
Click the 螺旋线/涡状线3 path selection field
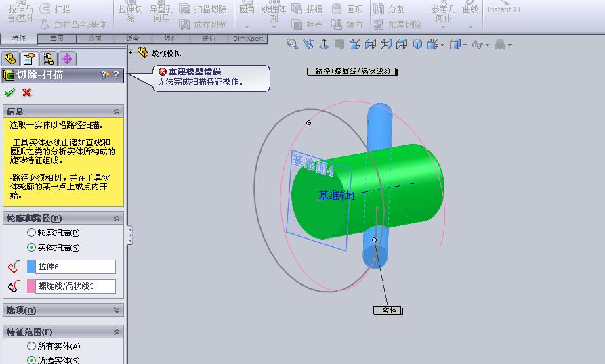(x=75, y=286)
